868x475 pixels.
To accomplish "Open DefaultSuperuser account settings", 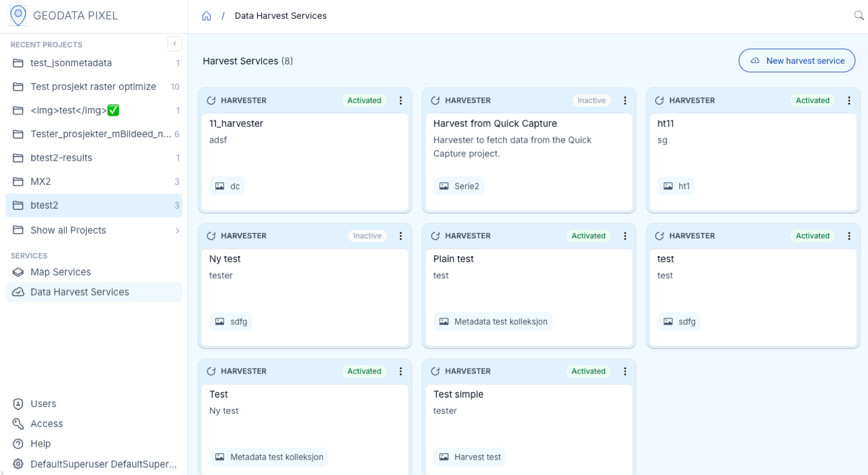I will [93, 464].
